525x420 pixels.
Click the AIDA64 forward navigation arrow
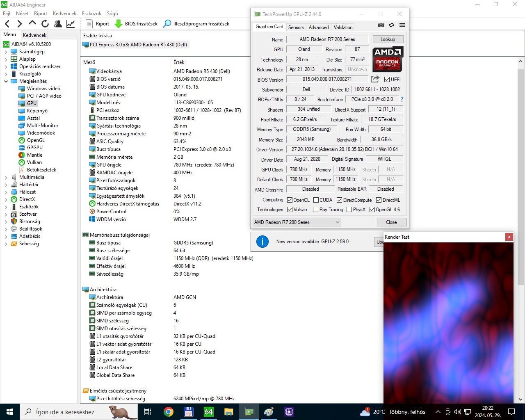pyautogui.click(x=19, y=24)
